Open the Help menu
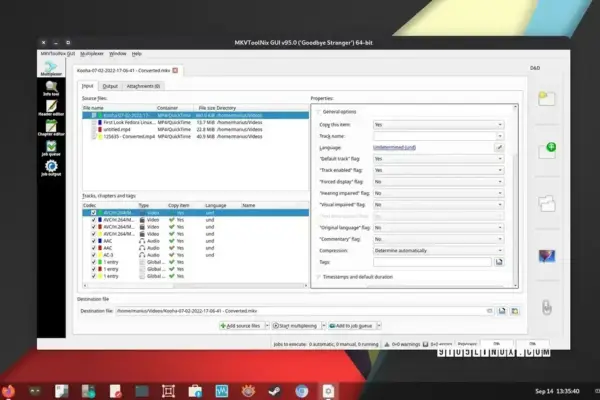The width and height of the screenshot is (600, 400). (137, 54)
